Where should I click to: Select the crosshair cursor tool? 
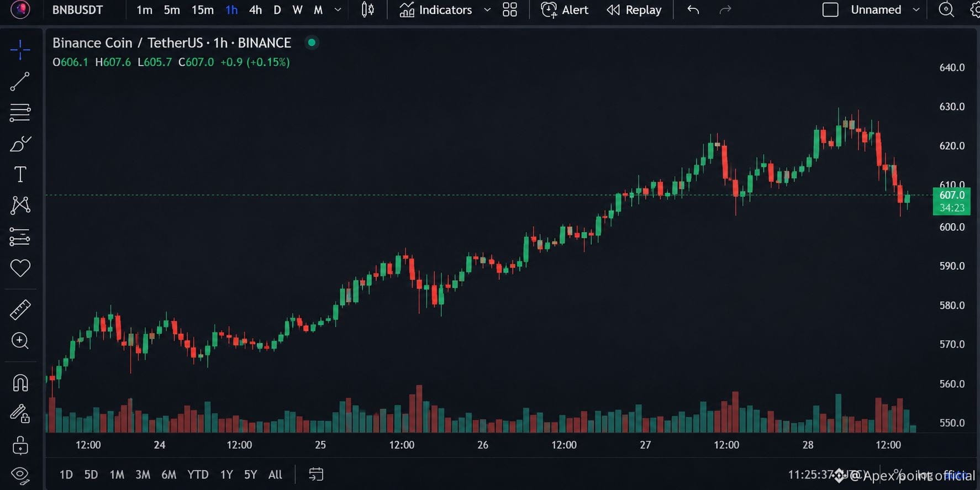[20, 50]
